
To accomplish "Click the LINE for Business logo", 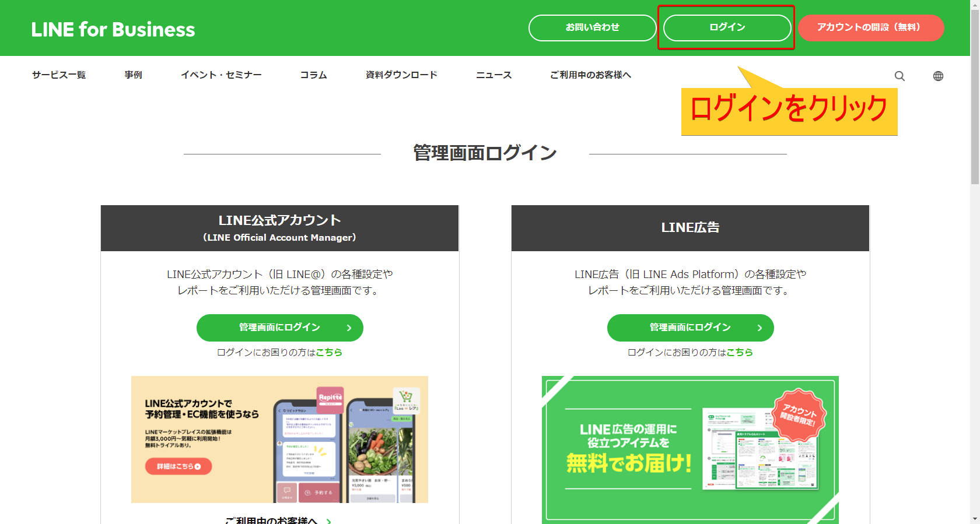I will pos(113,29).
